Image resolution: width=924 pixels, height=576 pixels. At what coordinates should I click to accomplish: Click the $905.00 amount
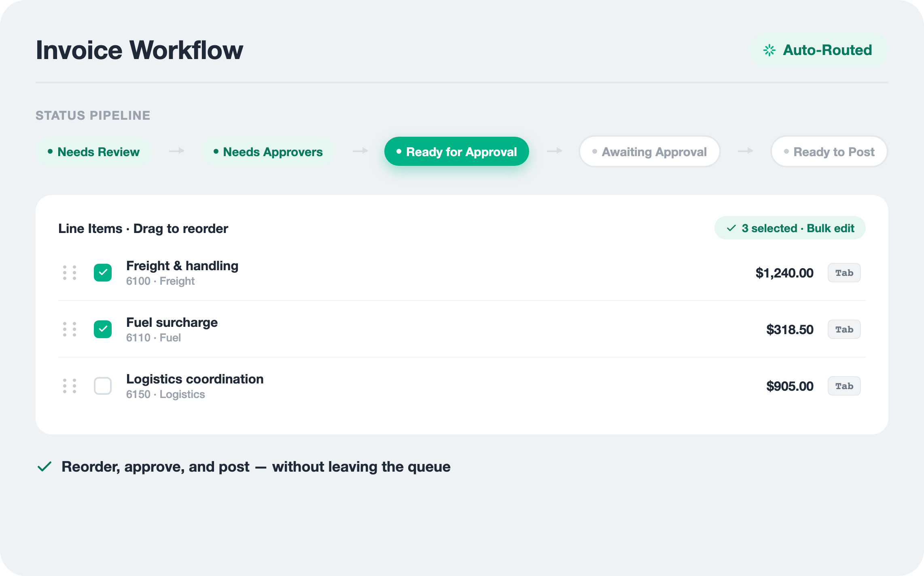[x=790, y=386]
